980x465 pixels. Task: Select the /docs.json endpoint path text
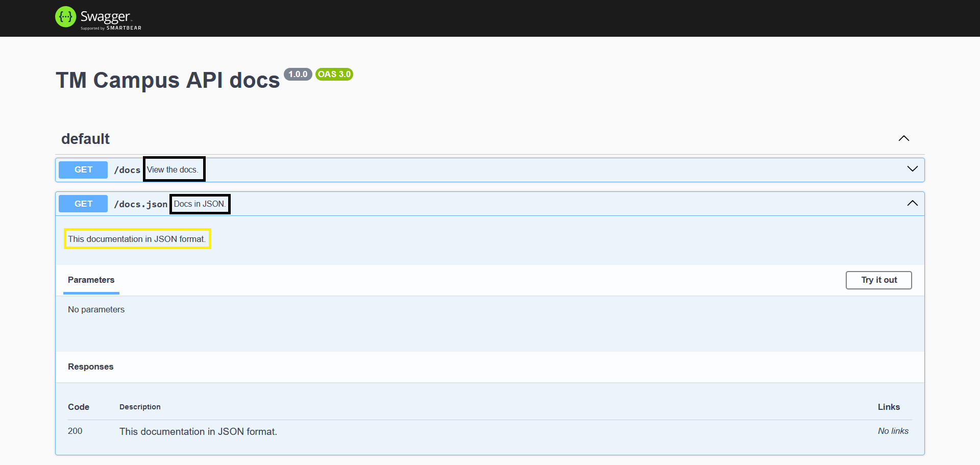[140, 204]
